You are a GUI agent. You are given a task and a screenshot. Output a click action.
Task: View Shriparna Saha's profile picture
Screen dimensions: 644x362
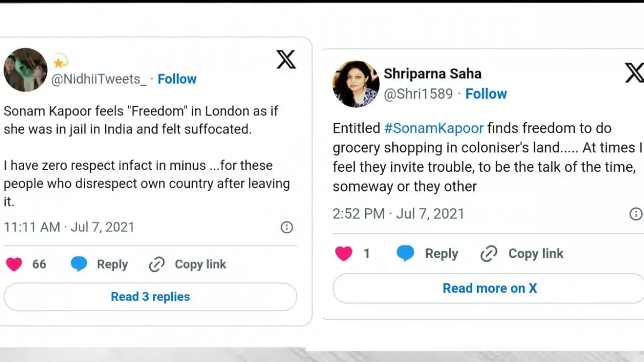355,83
